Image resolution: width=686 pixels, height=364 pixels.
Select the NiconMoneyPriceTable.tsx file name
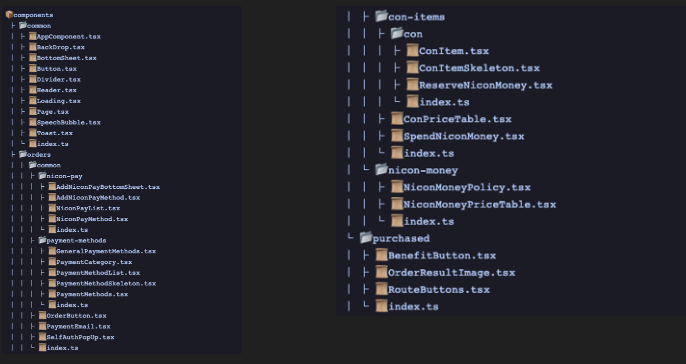point(480,205)
